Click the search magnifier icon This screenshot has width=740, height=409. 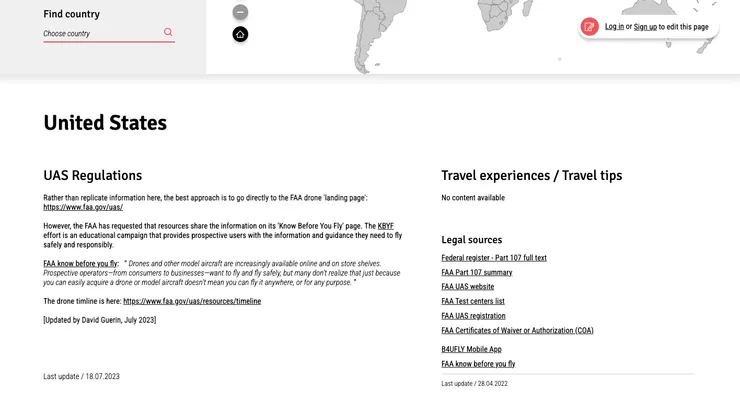pyautogui.click(x=168, y=32)
